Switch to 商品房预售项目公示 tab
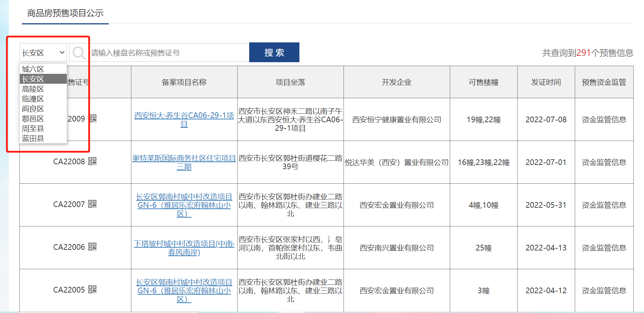644x313 pixels. [x=65, y=13]
